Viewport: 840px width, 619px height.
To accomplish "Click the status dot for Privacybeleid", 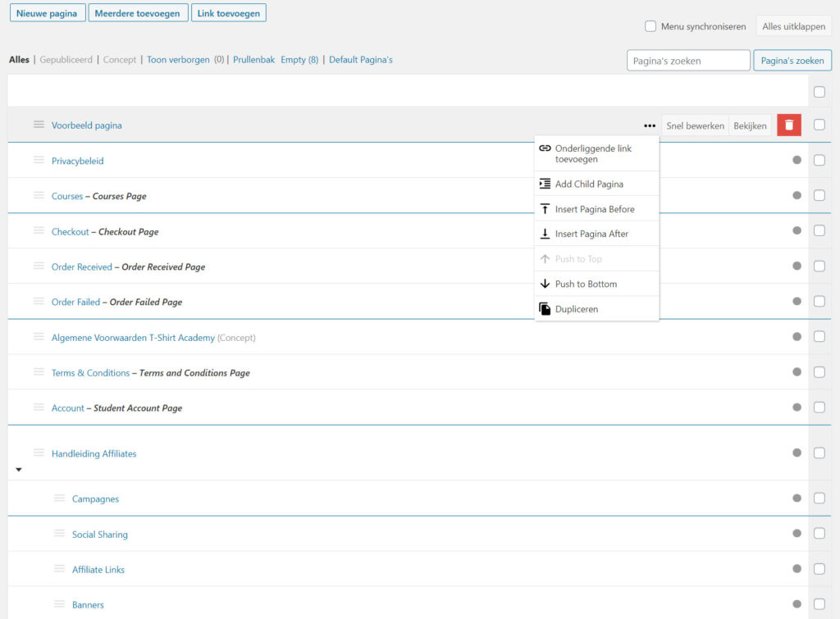I will coord(797,160).
